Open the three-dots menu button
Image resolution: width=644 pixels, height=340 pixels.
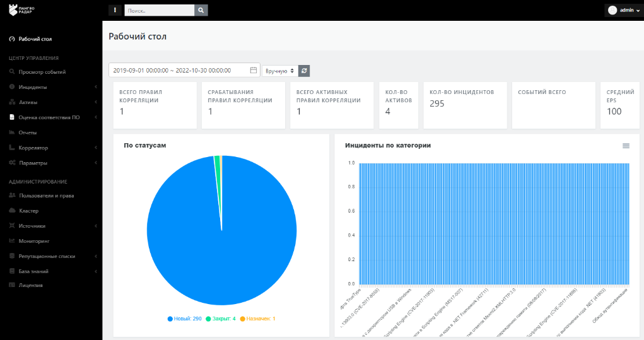[115, 10]
